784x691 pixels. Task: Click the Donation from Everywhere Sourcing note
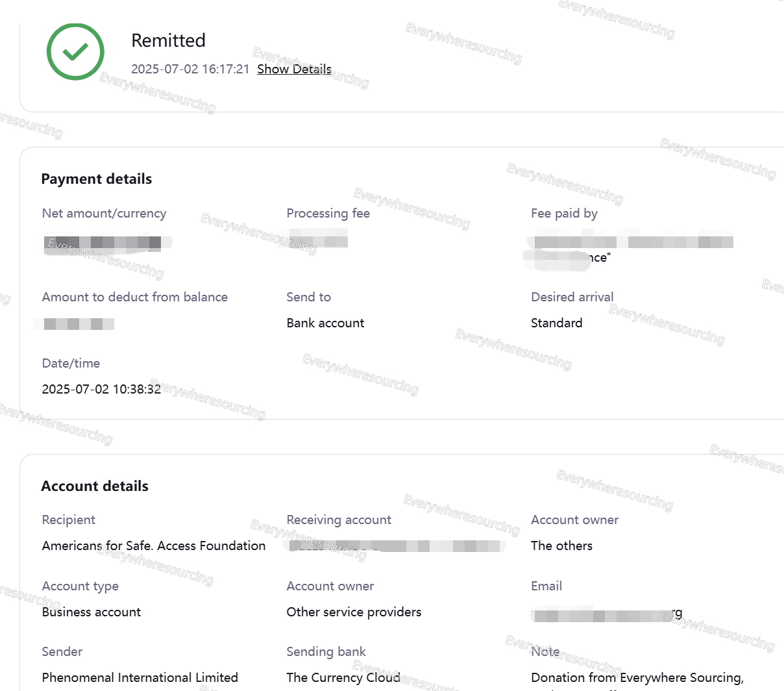(637, 678)
